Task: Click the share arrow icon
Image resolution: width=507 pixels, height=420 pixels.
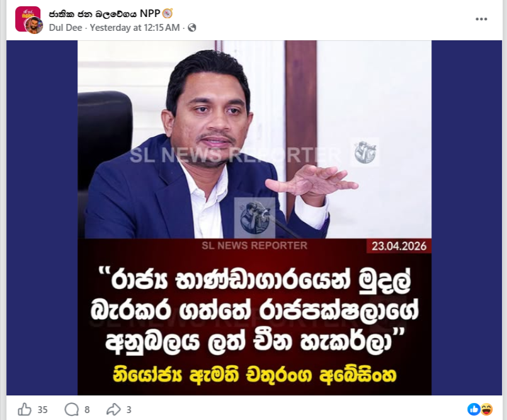Action: click(x=113, y=410)
